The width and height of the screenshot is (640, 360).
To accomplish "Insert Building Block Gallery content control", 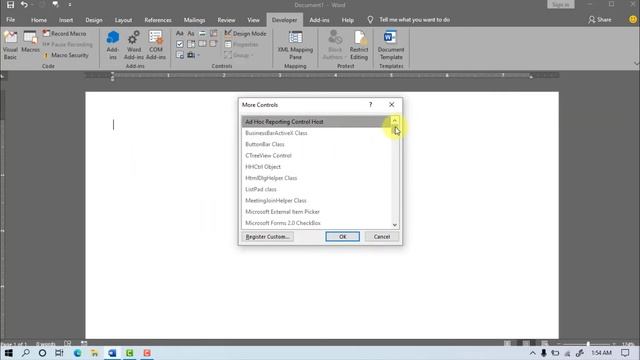I will click(x=213, y=33).
